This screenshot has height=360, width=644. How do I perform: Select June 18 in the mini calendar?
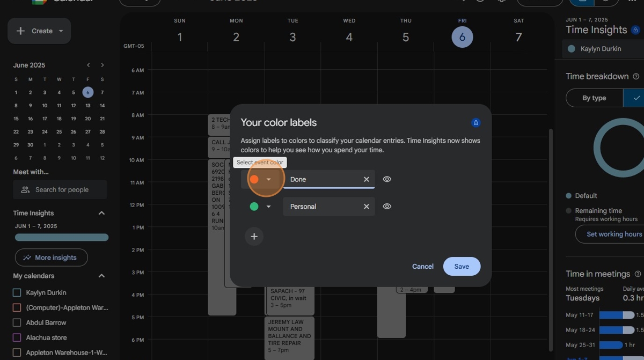pyautogui.click(x=59, y=119)
